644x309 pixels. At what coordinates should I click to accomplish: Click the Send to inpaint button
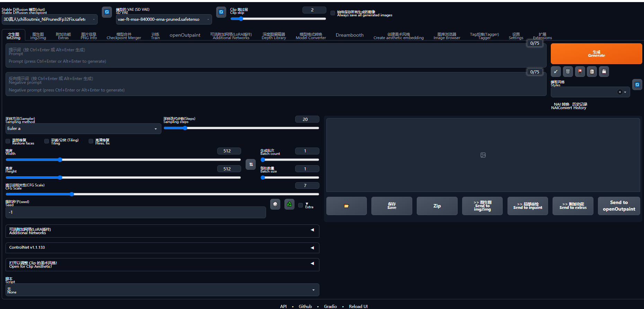528,206
